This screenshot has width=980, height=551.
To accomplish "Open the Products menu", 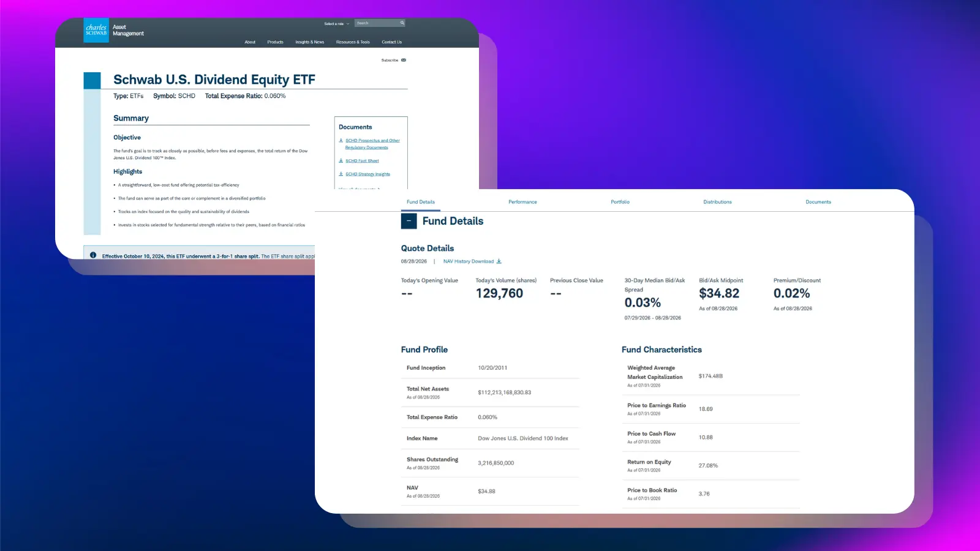I will coord(275,42).
